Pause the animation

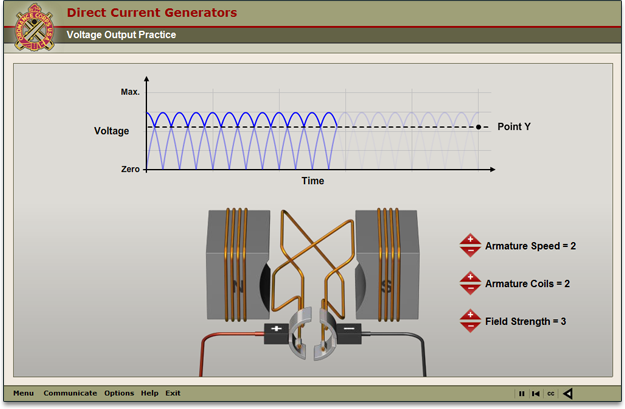coord(521,393)
